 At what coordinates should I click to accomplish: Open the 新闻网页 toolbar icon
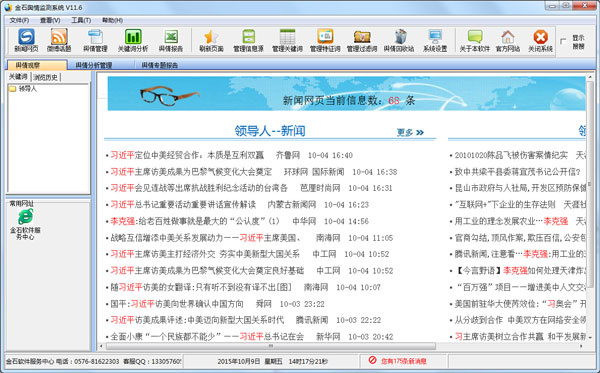pyautogui.click(x=26, y=40)
